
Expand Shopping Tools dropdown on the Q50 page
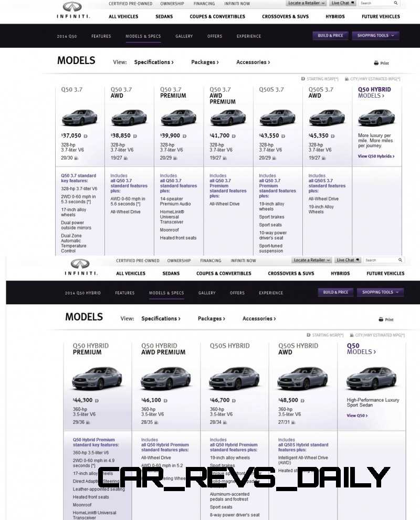[x=375, y=36]
